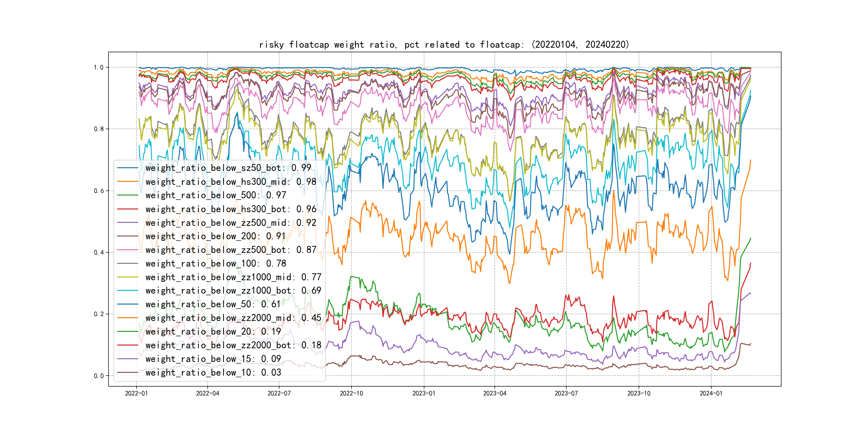Click legend entry weight_ratio_below_zz500_mid
Image resolution: width=868 pixels, height=434 pixels.
tap(230, 223)
